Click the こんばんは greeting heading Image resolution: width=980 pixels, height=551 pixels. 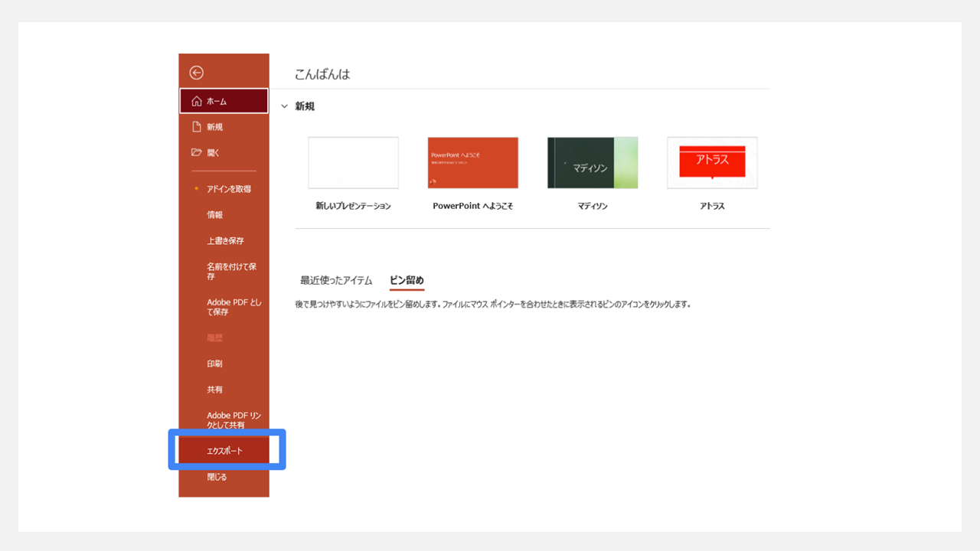pos(322,74)
